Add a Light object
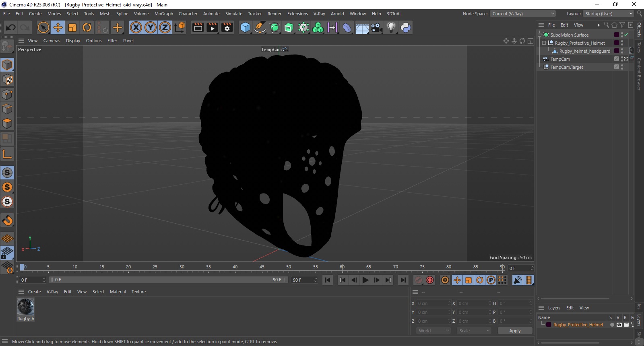 coord(391,27)
